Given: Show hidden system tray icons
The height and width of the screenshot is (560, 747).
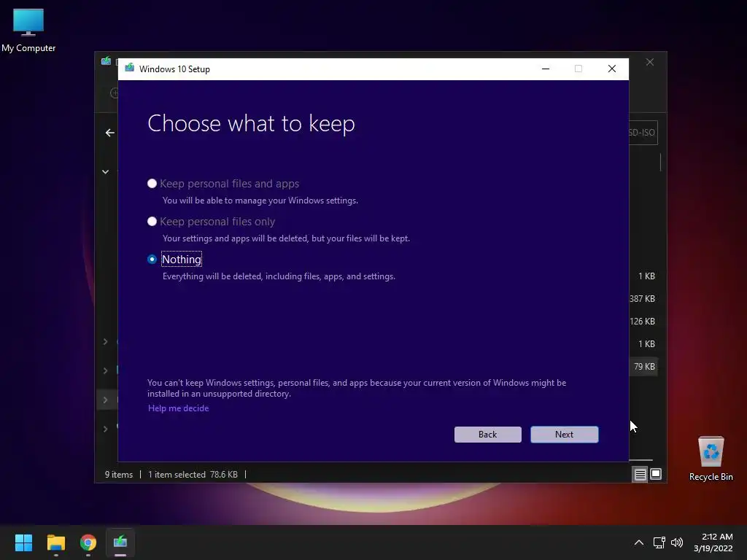Looking at the screenshot, I should coord(639,542).
